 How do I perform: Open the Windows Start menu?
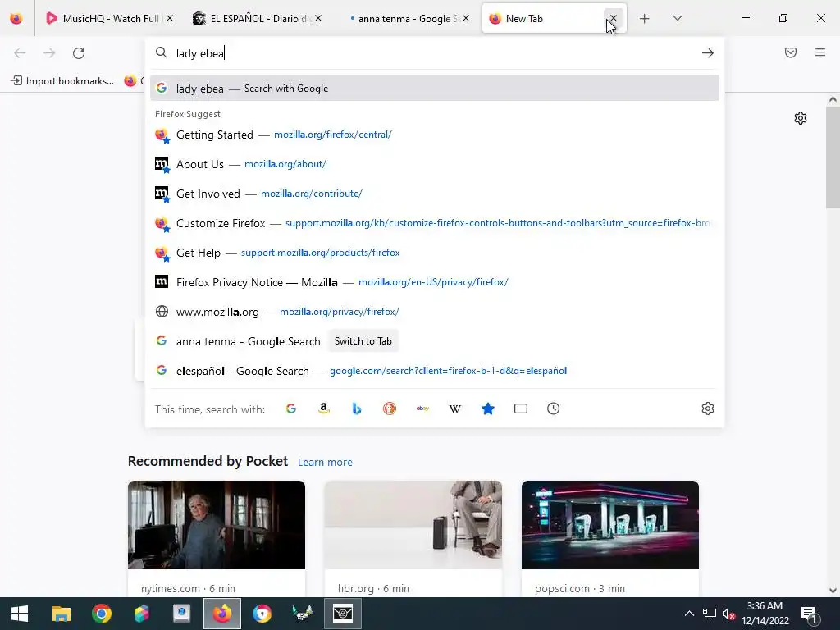tap(20, 614)
